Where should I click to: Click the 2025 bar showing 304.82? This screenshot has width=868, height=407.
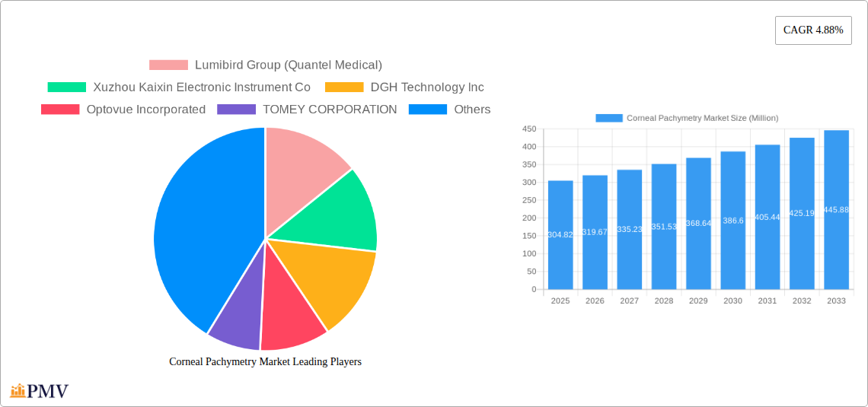(560, 235)
